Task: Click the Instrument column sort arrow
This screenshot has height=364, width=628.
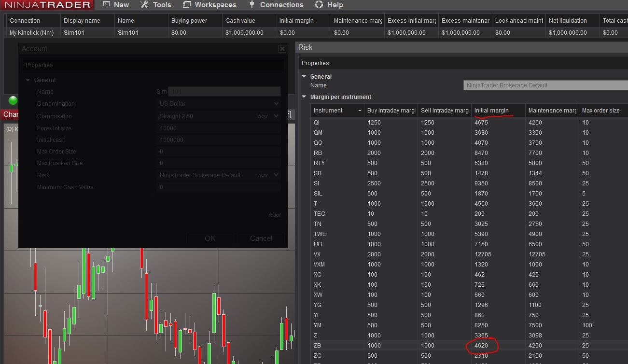Action: (360, 111)
